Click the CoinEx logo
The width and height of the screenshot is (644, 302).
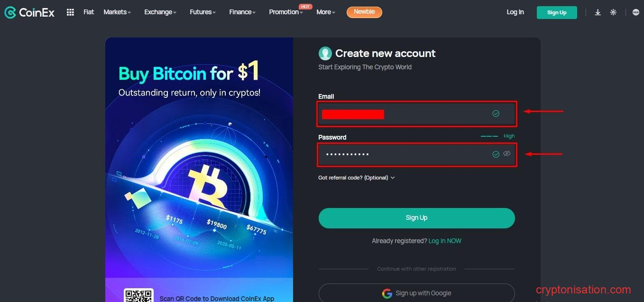pyautogui.click(x=29, y=12)
